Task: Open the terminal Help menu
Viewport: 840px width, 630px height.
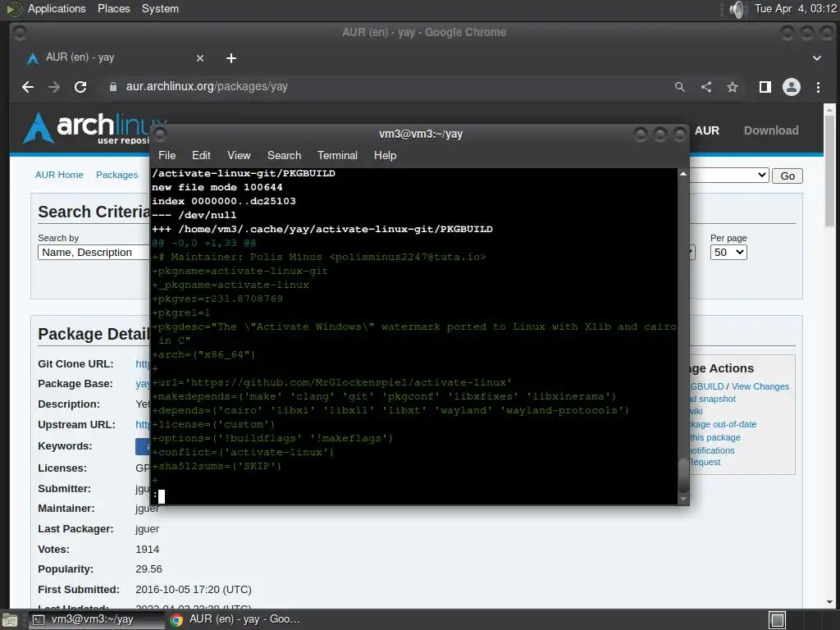Action: (385, 155)
